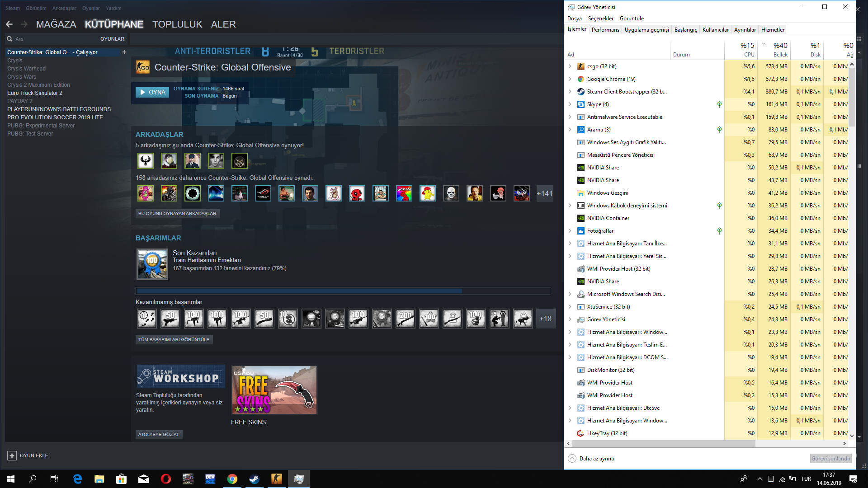Switch to the Uygulama geçmişi tab
The image size is (868, 488).
point(646,30)
